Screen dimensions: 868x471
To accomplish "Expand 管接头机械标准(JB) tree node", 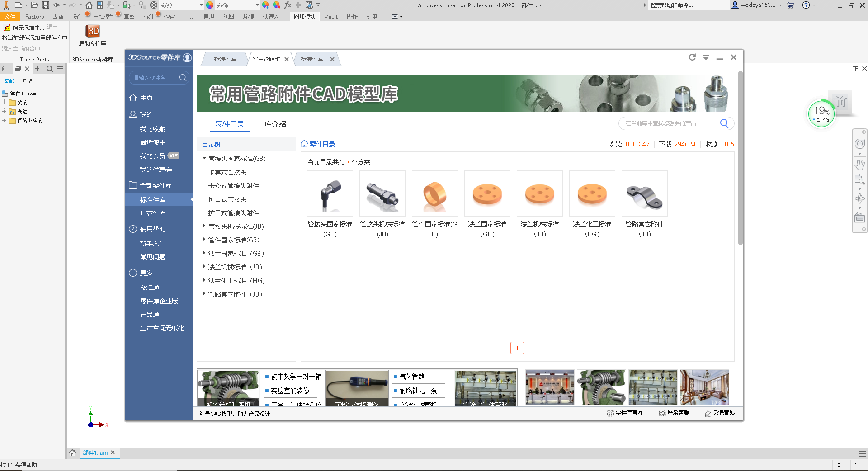I will pos(204,226).
